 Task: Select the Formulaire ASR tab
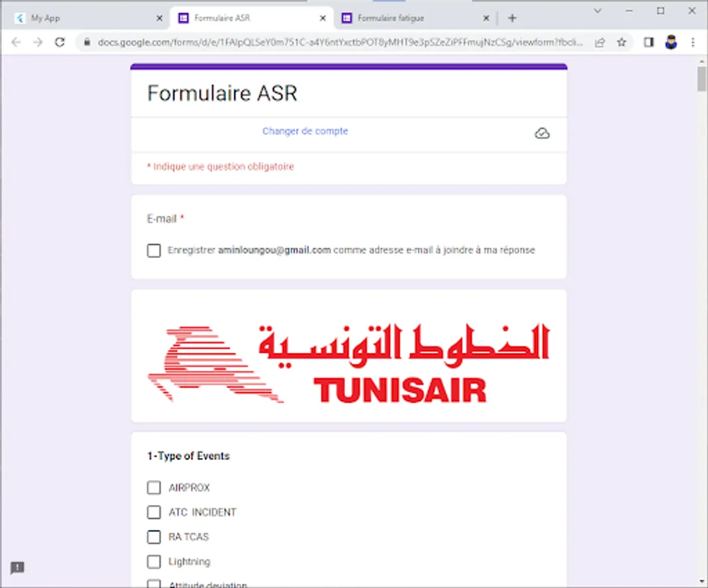pyautogui.click(x=251, y=18)
